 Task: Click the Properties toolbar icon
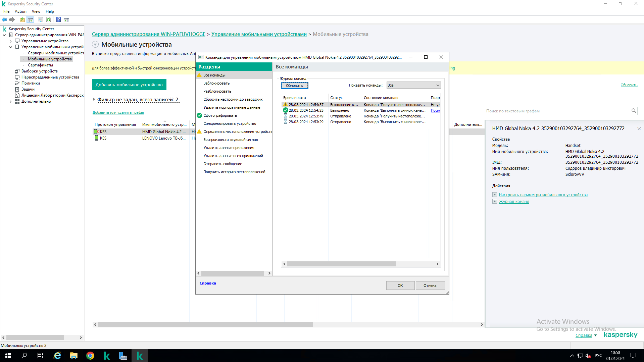40,20
